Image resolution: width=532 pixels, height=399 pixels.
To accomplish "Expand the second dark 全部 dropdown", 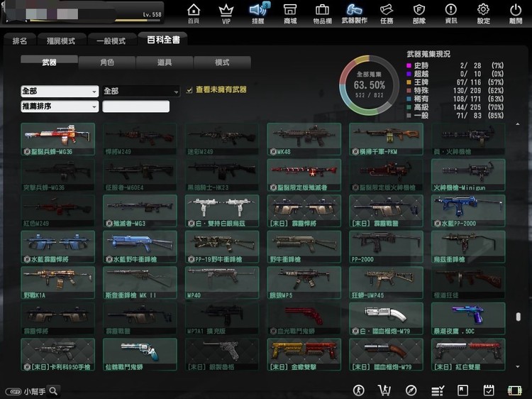I will click(141, 91).
